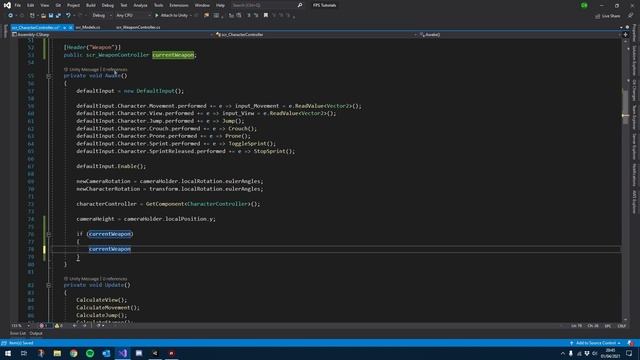Click the search magnifier icon
Screen dimensions: 640x360
(300, 5)
